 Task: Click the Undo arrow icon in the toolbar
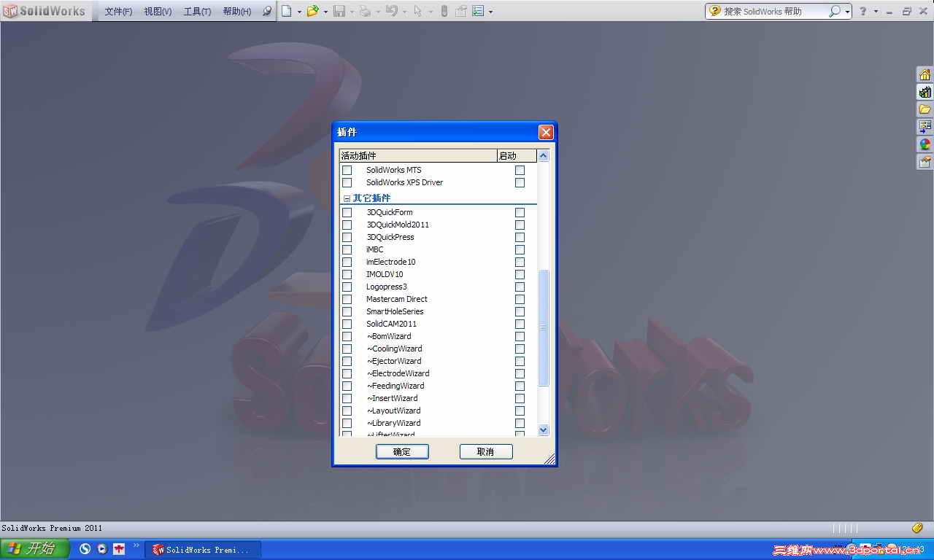(x=392, y=11)
